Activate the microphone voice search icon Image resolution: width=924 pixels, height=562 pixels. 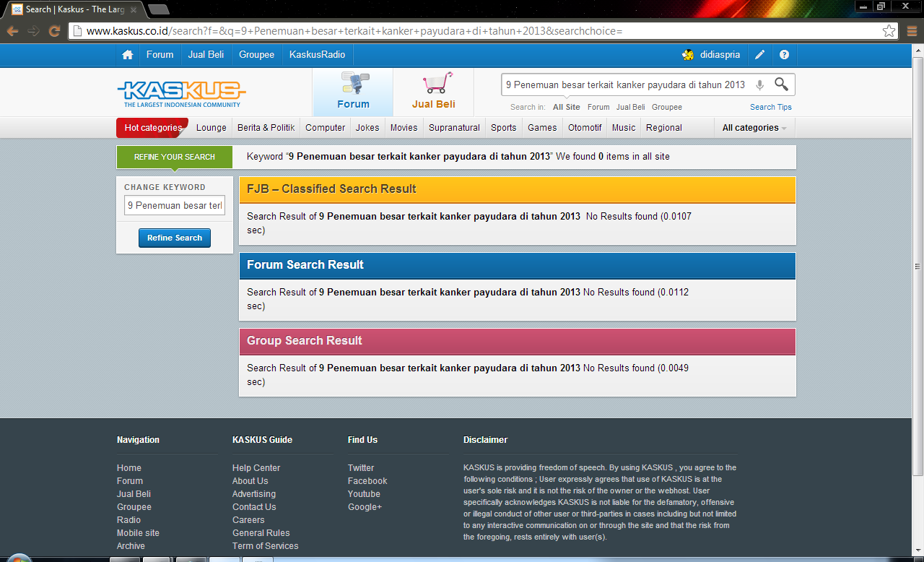(x=759, y=85)
